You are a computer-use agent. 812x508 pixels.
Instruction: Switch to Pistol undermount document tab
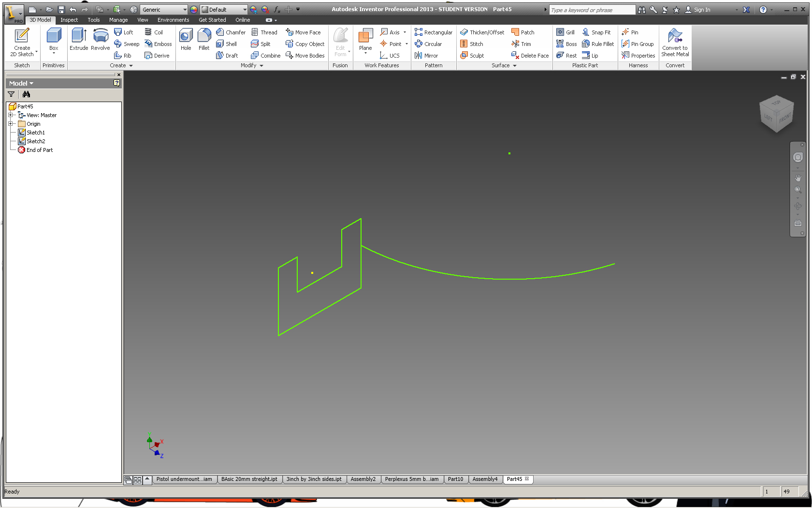(184, 479)
